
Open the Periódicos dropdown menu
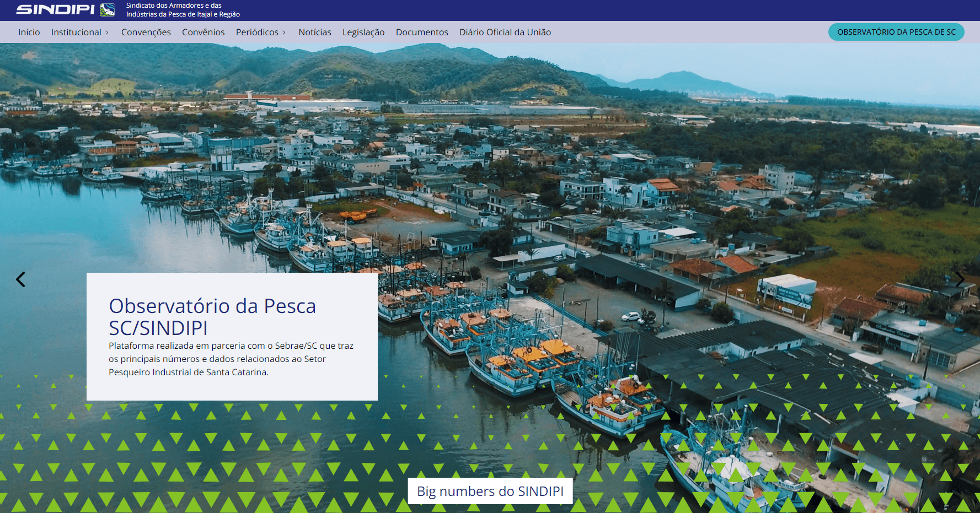(260, 33)
